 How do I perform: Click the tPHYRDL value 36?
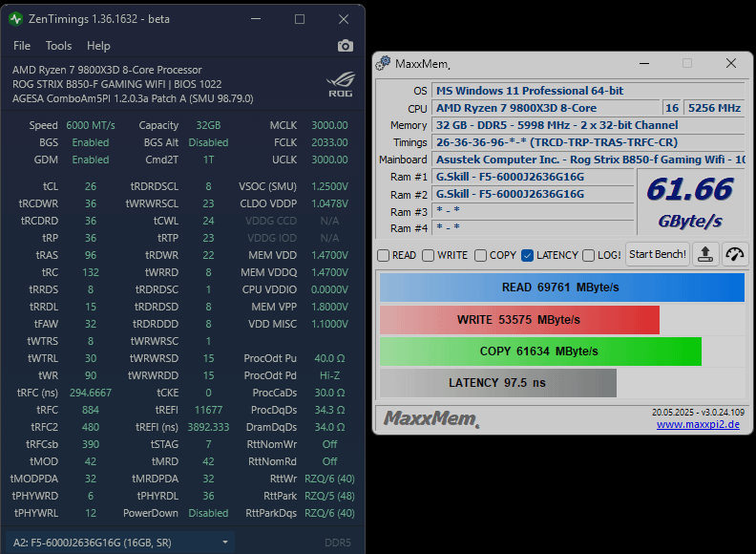pyautogui.click(x=208, y=496)
